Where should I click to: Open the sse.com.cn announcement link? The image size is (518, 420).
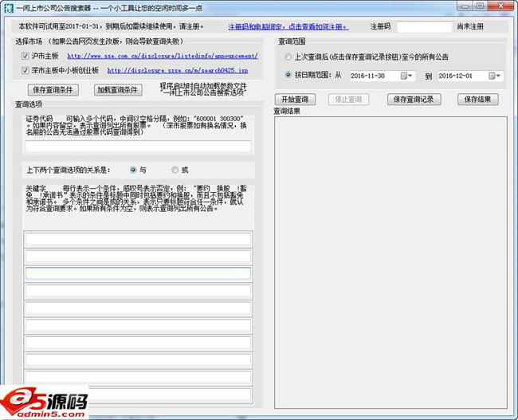163,56
